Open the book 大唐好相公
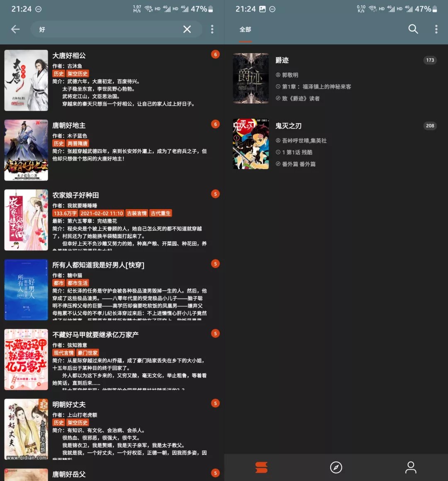The image size is (448, 481). coord(69,56)
